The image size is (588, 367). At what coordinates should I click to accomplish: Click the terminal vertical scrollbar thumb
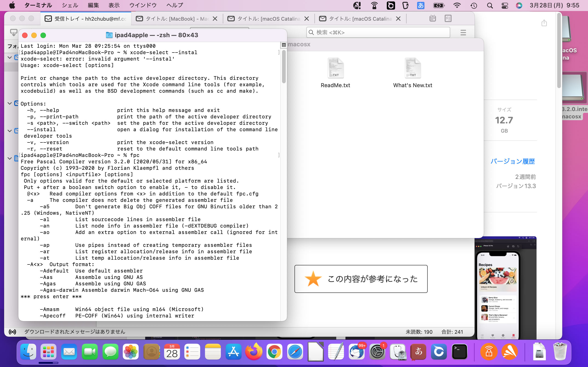pyautogui.click(x=284, y=67)
